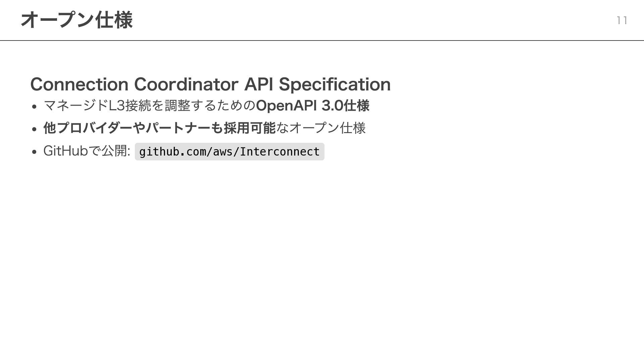Click the word Interconnect in the URL
644x362 pixels.
click(x=280, y=152)
